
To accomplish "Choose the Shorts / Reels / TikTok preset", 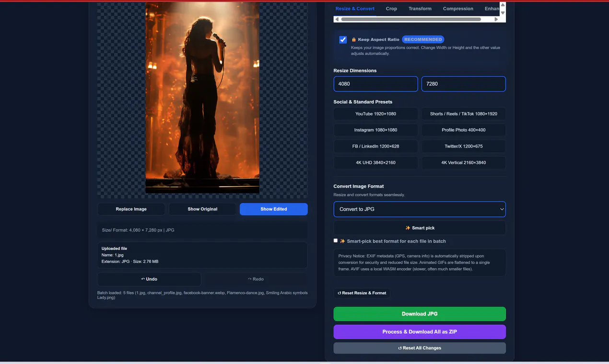I will [464, 114].
